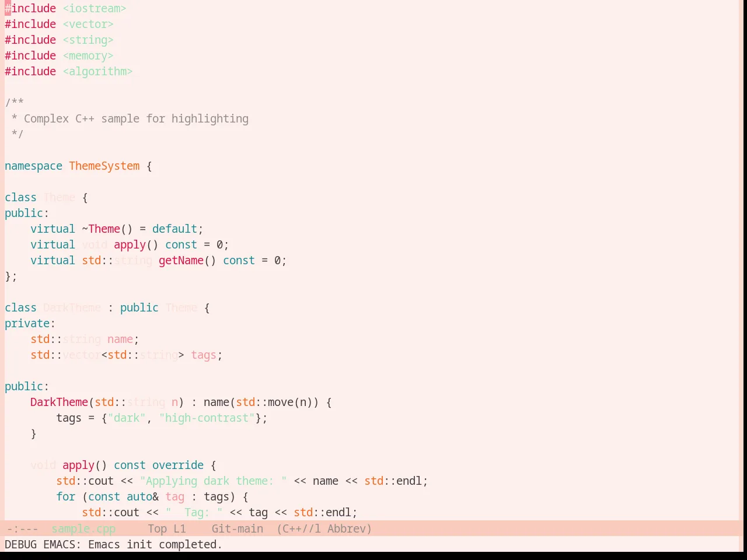
Task: Click the 'private:' access specifier
Action: pos(30,323)
